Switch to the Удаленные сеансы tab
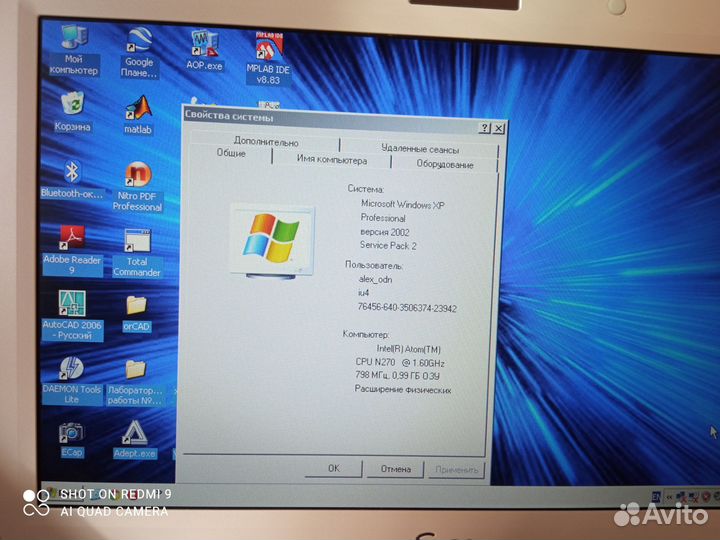This screenshot has width=720, height=540. click(x=420, y=149)
